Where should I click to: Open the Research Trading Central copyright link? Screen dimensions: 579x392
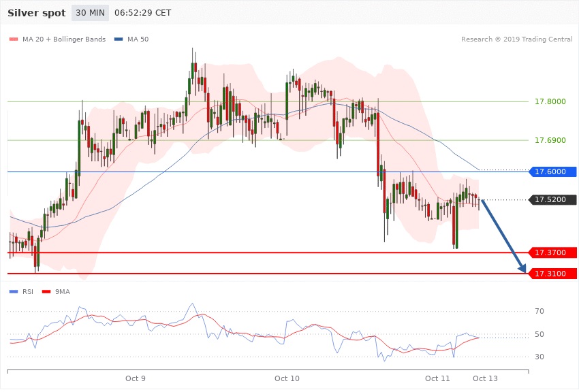pyautogui.click(x=516, y=39)
